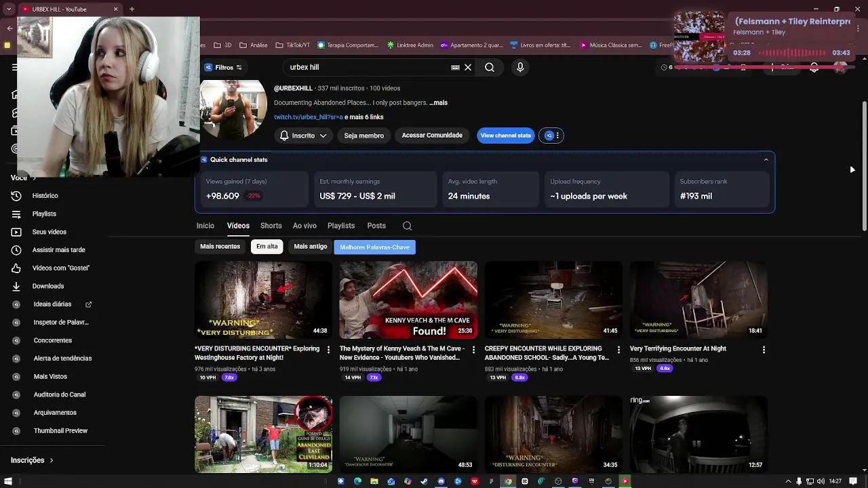Open Mais Vistos tool
868x488 pixels.
pyautogui.click(x=50, y=376)
